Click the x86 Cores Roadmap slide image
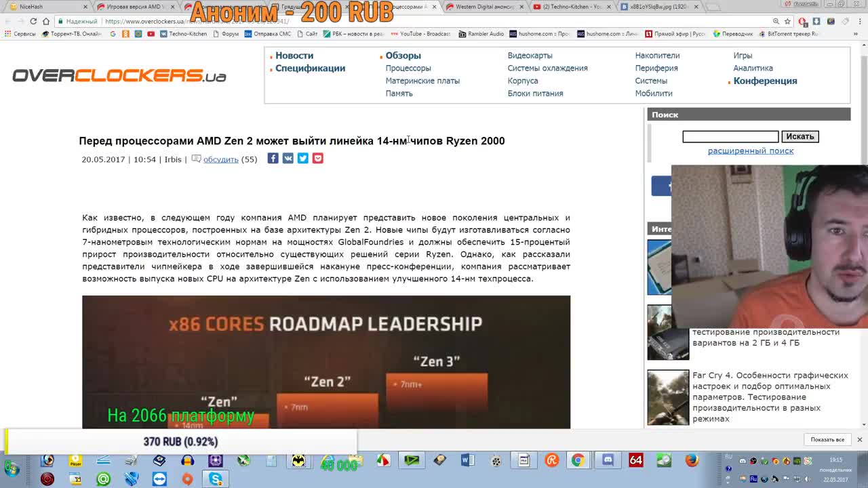 326,362
